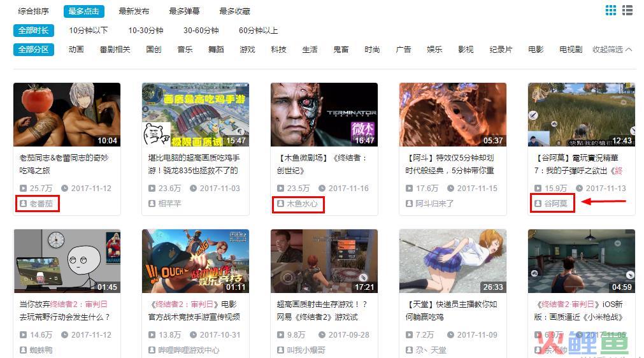Open the 01:11 OUCH promo video thumbnail

196,261
